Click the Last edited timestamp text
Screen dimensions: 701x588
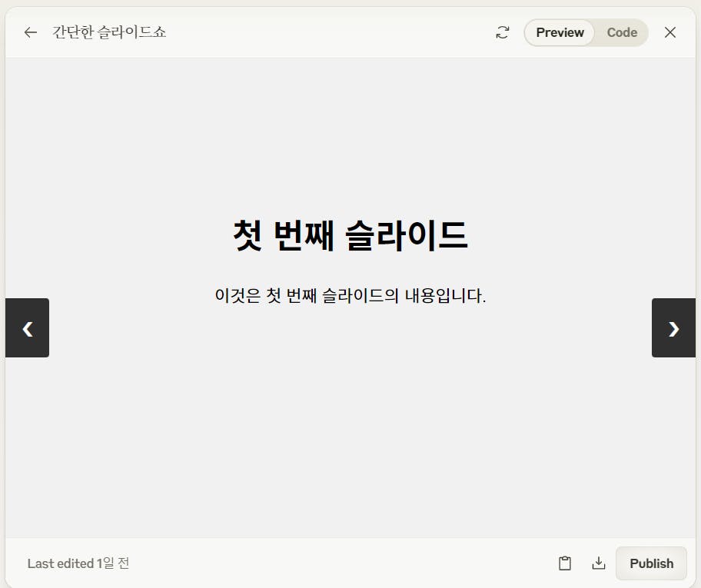click(78, 563)
